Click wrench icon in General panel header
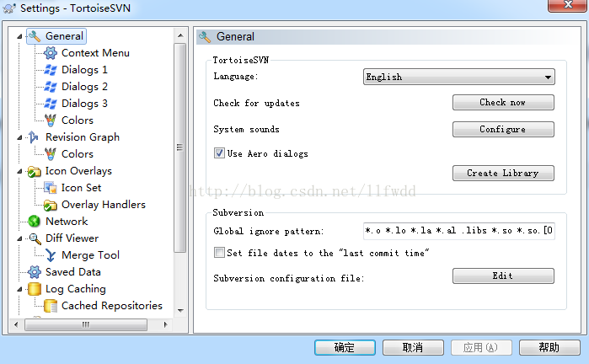Screen dimensions: 589x364 (205, 37)
